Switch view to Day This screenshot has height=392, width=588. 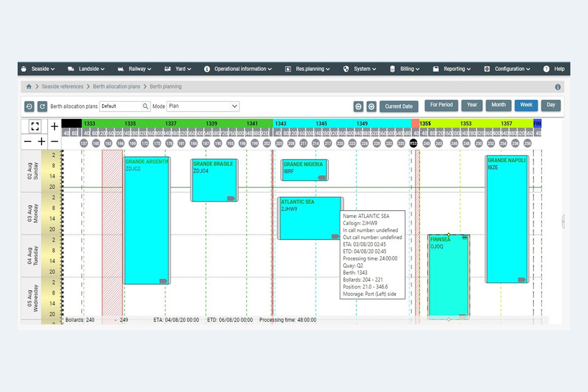pos(551,105)
